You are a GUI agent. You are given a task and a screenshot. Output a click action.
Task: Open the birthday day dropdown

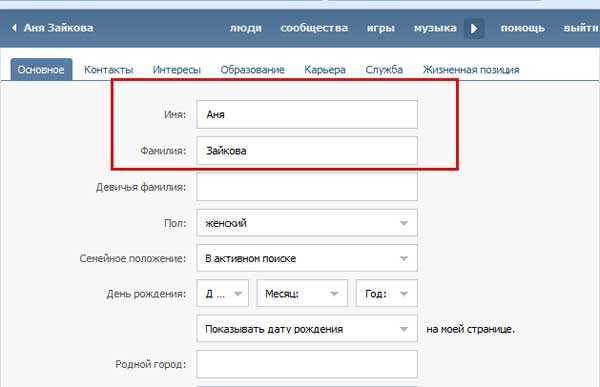[223, 294]
